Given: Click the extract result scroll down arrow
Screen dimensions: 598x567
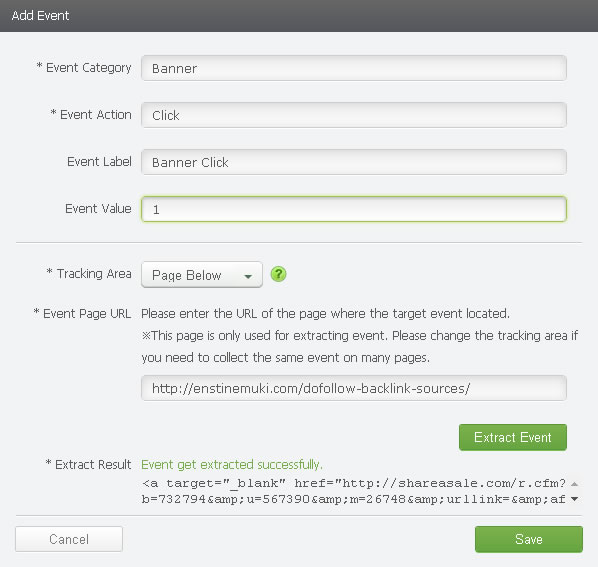Looking at the screenshot, I should pos(574,499).
